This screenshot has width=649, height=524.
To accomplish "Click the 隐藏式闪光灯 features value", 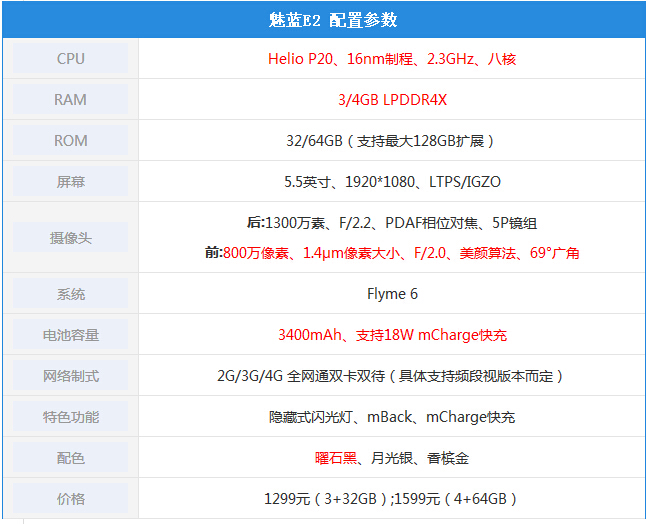I will pyautogui.click(x=392, y=417).
